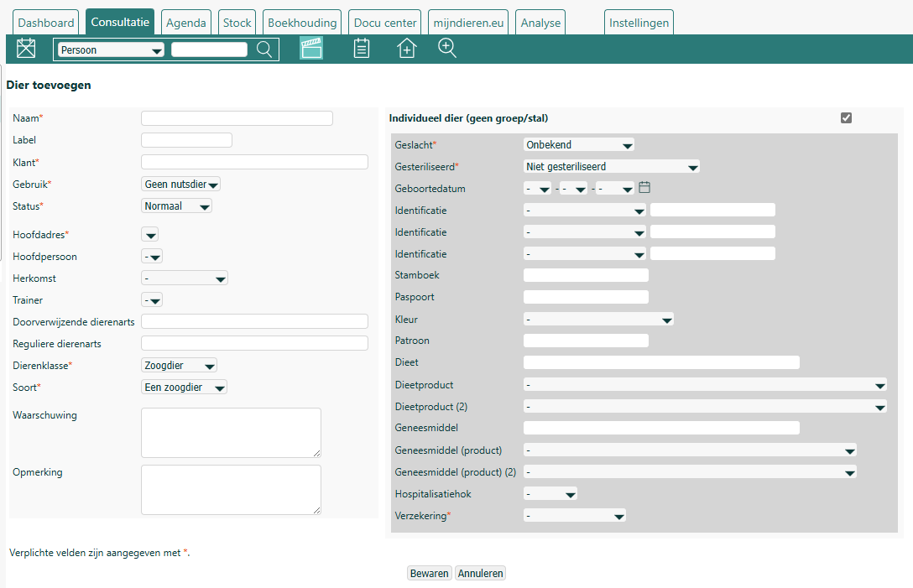This screenshot has height=588, width=913.
Task: Click the Paspoort input field
Action: pyautogui.click(x=586, y=297)
